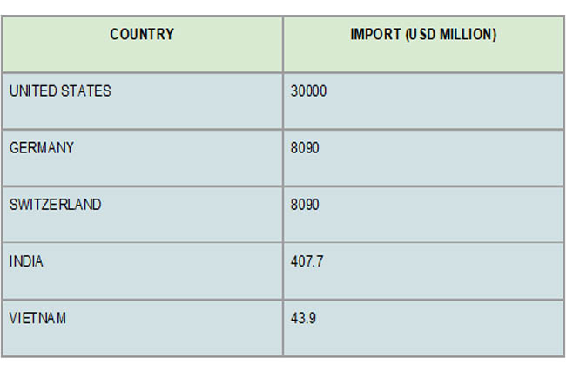Click empty area right of 43.9
This screenshot has width=566, height=392.
[x=441, y=328]
